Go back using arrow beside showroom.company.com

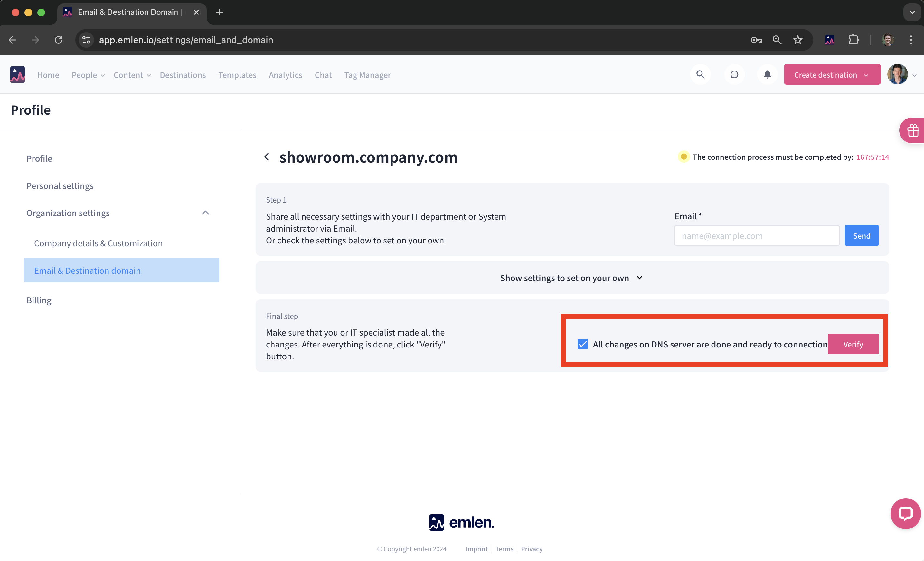pos(267,157)
